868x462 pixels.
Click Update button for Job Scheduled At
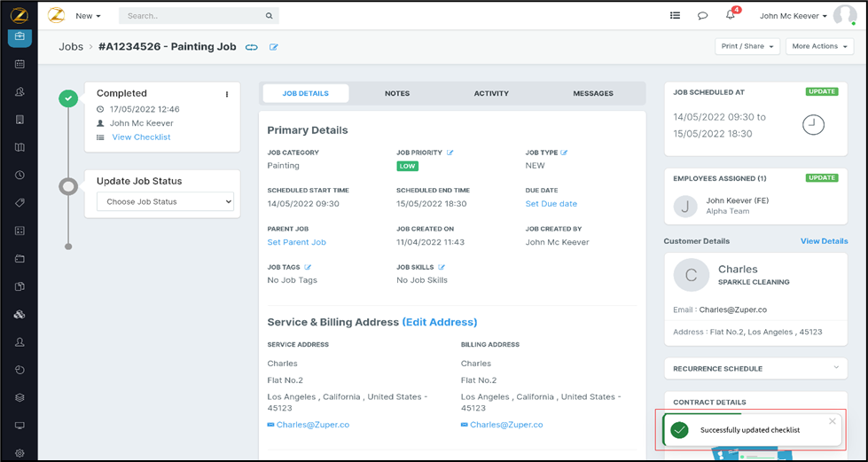[x=821, y=91]
